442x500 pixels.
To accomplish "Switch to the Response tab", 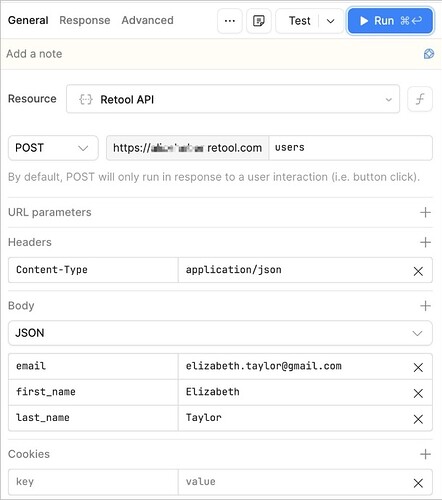I will (85, 20).
